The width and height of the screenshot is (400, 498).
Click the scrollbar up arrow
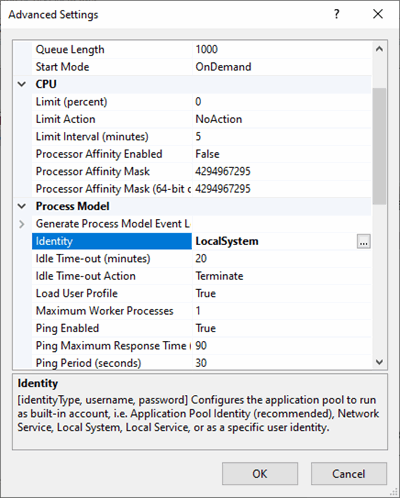pyautogui.click(x=379, y=49)
